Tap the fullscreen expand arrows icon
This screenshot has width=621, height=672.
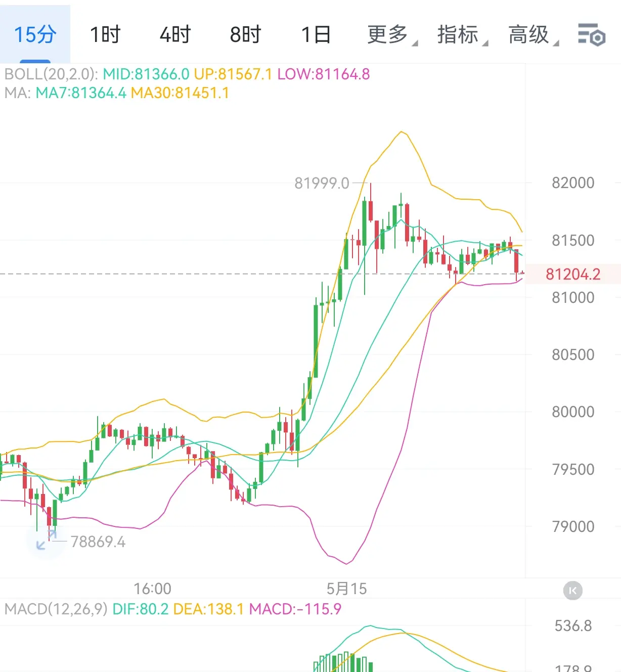[46, 540]
